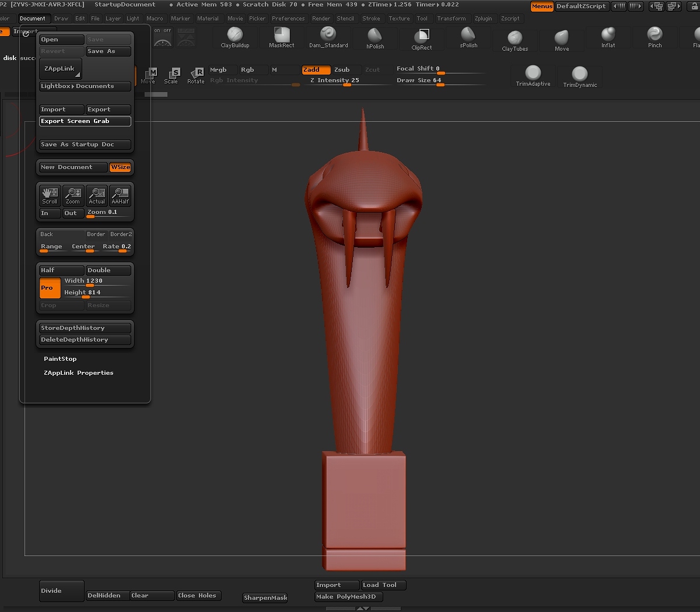This screenshot has height=612, width=700.
Task: Click the Zoom document icon
Action: (73, 196)
